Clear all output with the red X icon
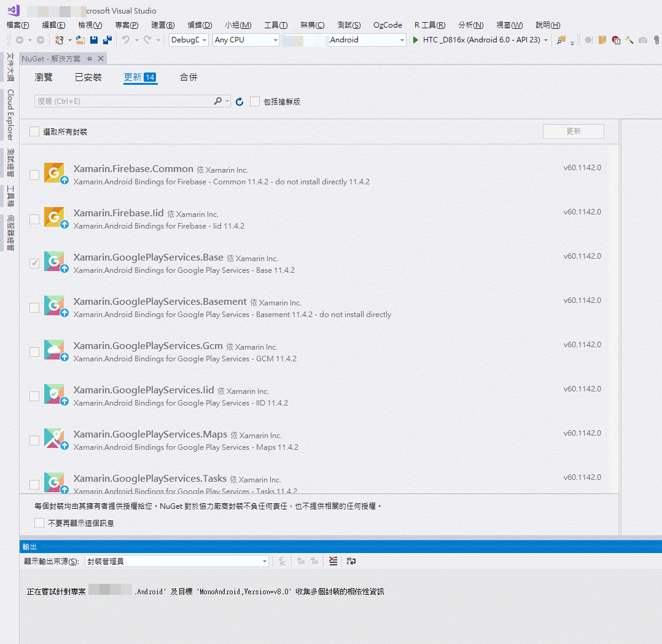662x644 pixels. coord(333,561)
